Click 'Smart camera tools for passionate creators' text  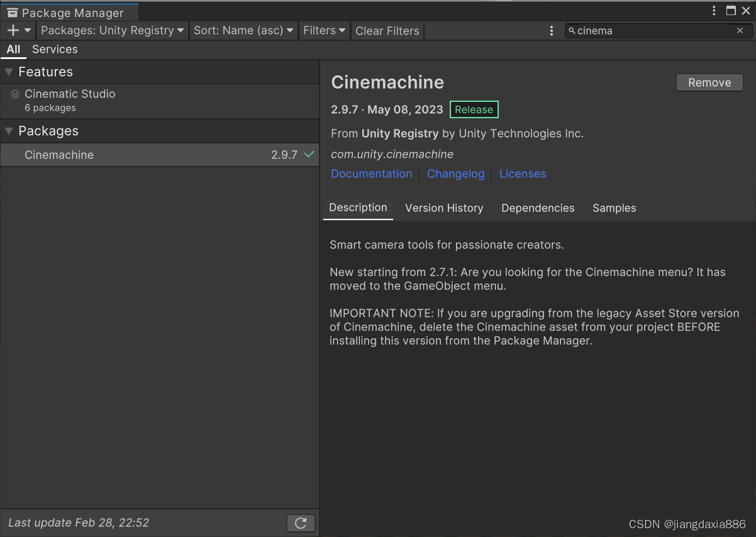[x=447, y=245]
